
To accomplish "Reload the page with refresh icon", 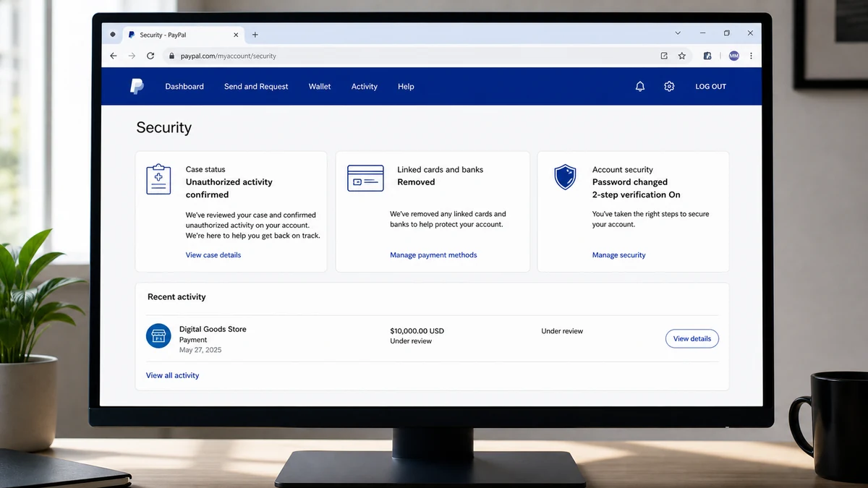I will point(150,56).
